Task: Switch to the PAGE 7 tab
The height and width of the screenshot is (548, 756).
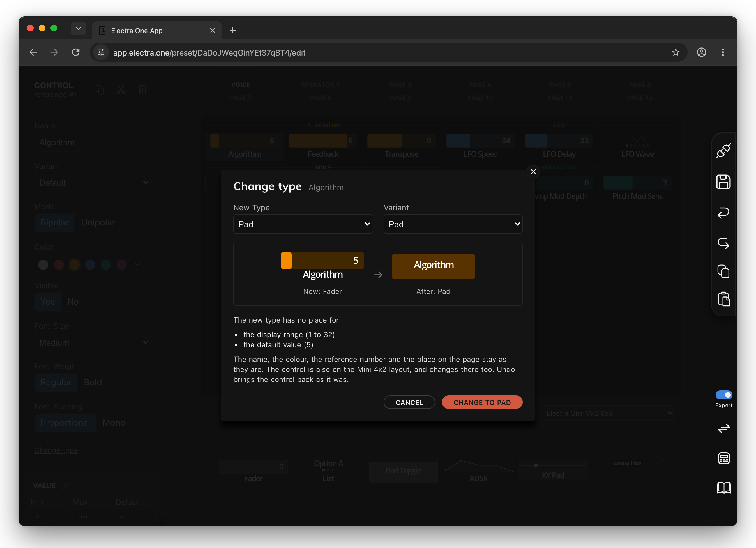Action: (x=240, y=98)
